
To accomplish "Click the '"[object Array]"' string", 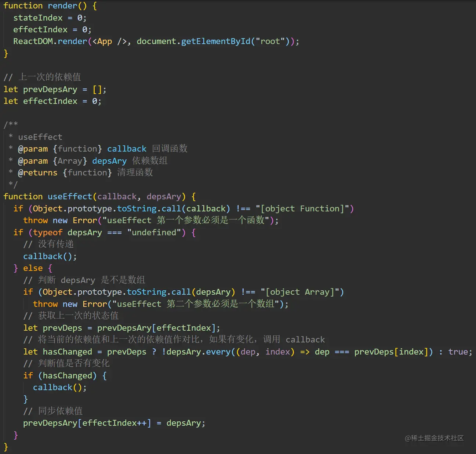I will [x=300, y=292].
